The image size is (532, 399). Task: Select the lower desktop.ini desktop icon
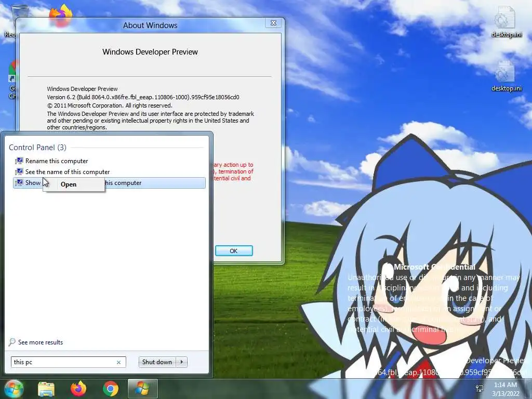pos(506,76)
